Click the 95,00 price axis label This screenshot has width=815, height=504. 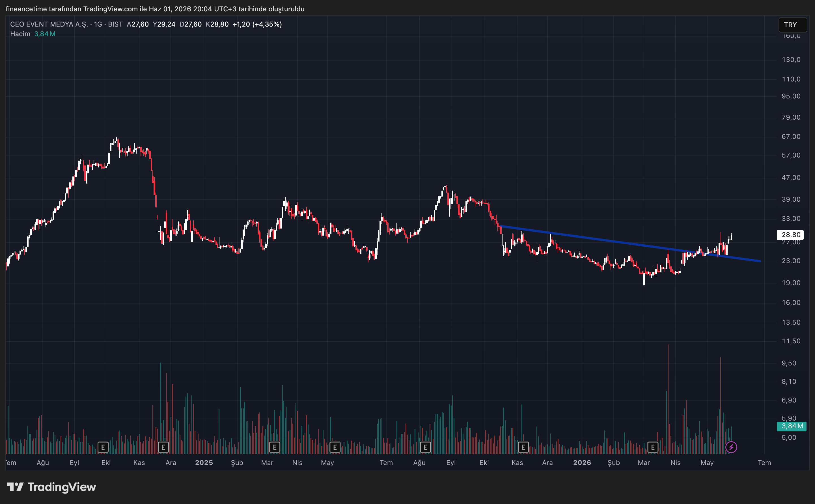pos(791,96)
